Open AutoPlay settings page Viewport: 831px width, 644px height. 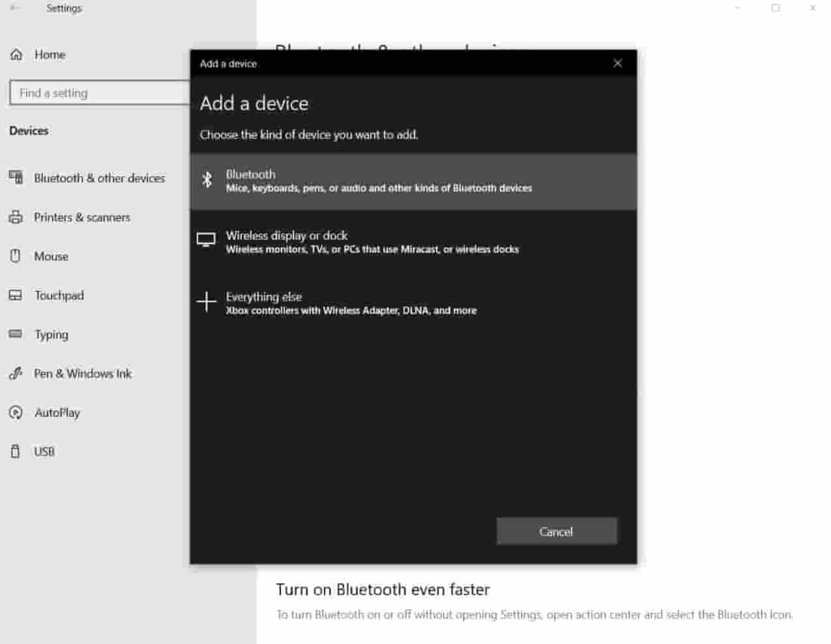pyautogui.click(x=58, y=413)
